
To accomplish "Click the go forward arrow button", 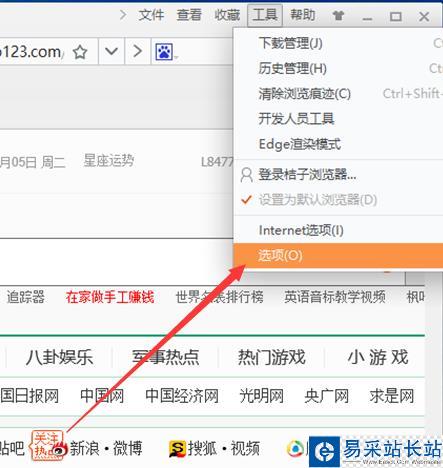I will tap(137, 51).
